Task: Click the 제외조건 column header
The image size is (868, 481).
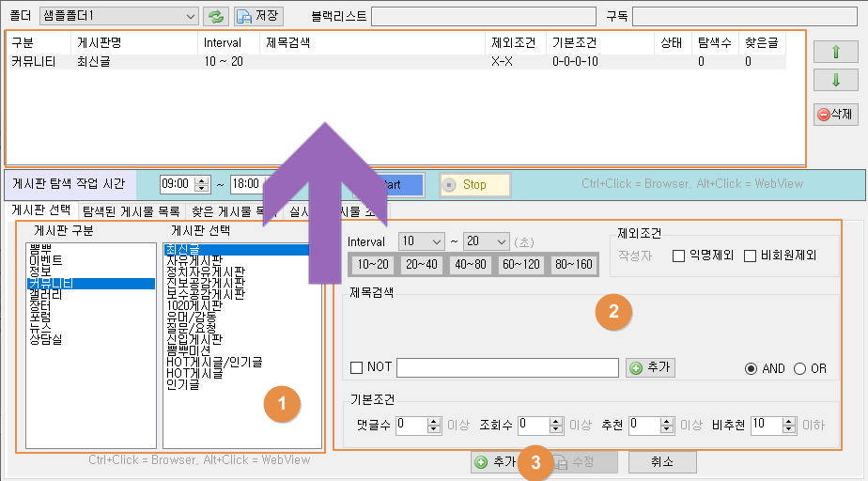Action: (516, 42)
